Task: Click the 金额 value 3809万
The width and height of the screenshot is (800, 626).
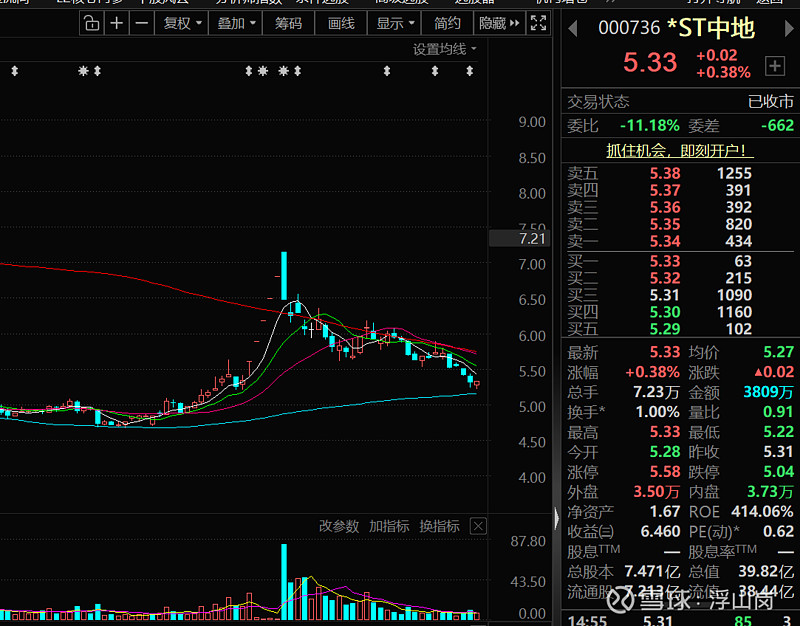Action: pyautogui.click(x=768, y=392)
